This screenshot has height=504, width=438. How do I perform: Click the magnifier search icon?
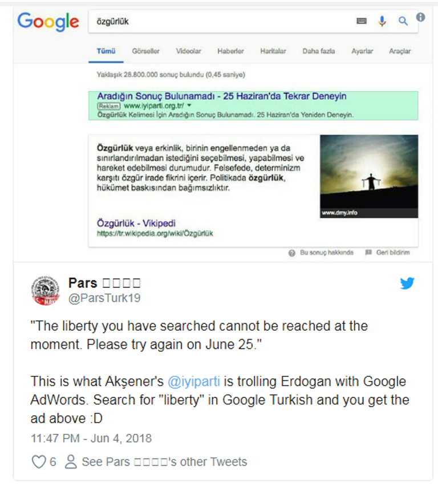pos(403,21)
